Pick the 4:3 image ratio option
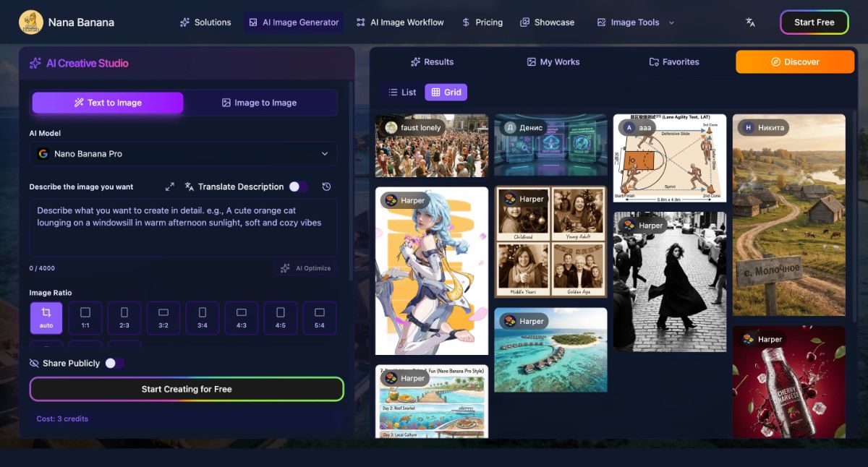The height and width of the screenshot is (467, 868). [242, 317]
